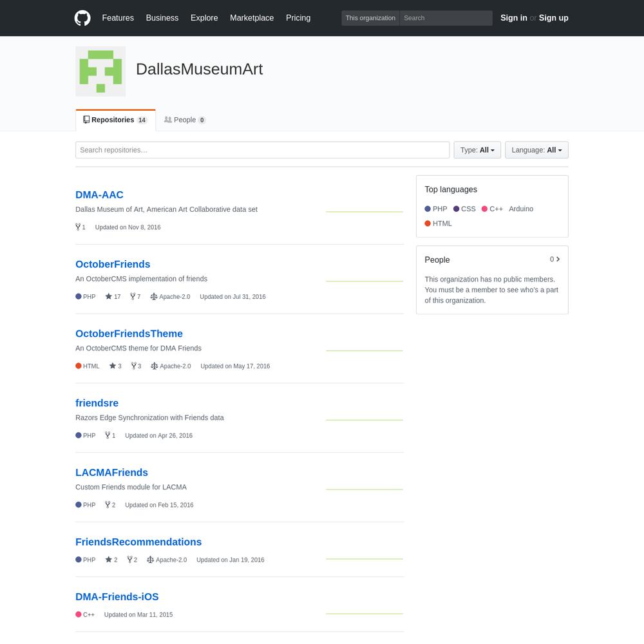Click the Sign up link

pos(554,18)
